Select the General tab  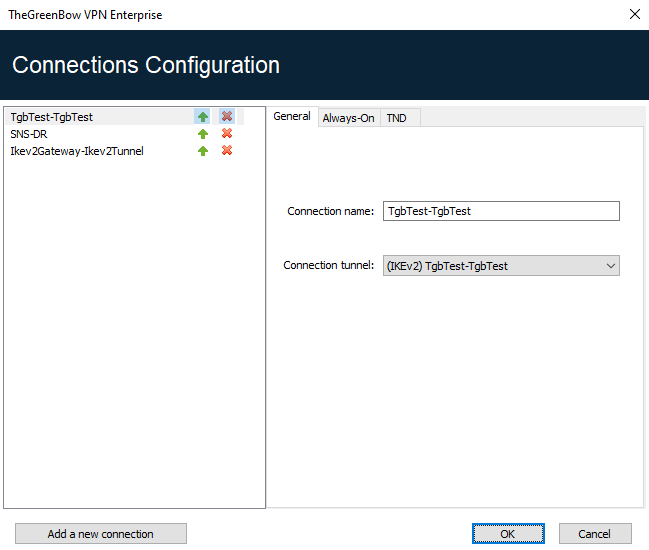pos(292,116)
